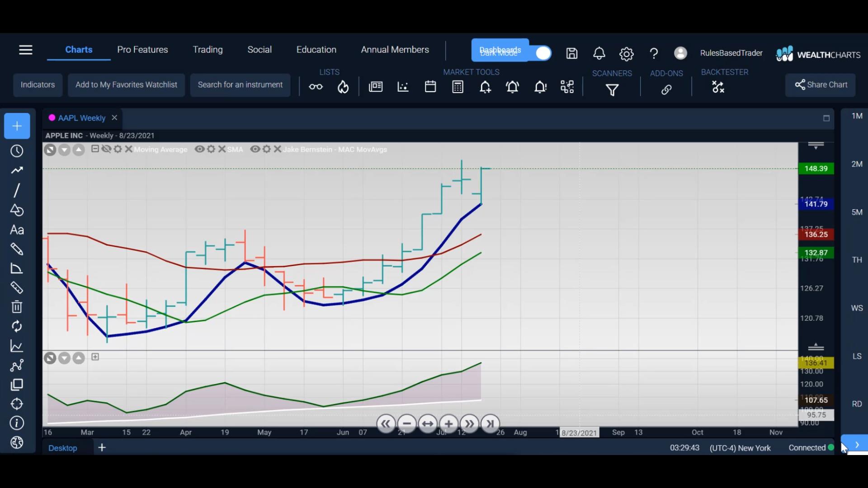Image resolution: width=868 pixels, height=488 pixels.
Task: Open the calculator market tool
Action: [x=458, y=87]
